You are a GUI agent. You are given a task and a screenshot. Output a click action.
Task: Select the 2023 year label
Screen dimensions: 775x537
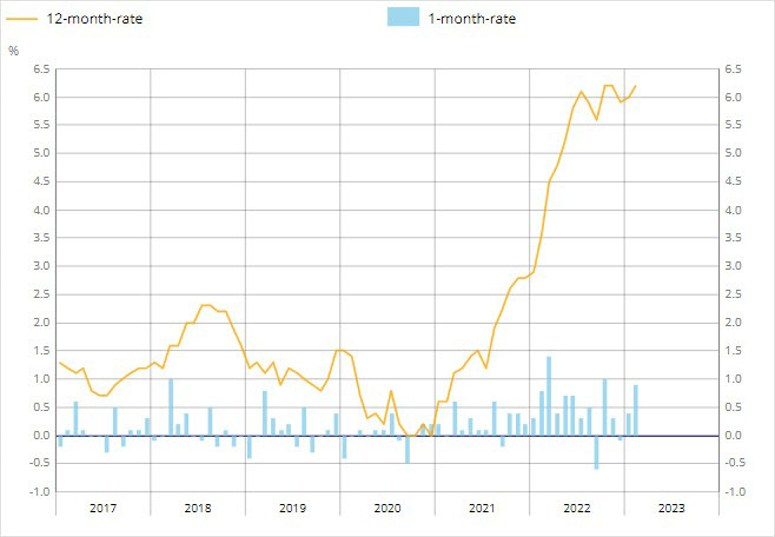click(x=671, y=508)
